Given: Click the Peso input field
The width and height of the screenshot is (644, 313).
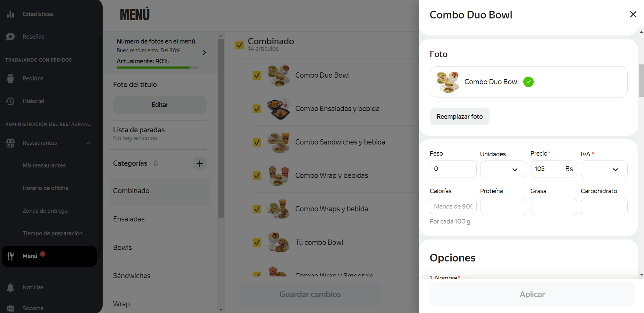Looking at the screenshot, I should click(453, 169).
